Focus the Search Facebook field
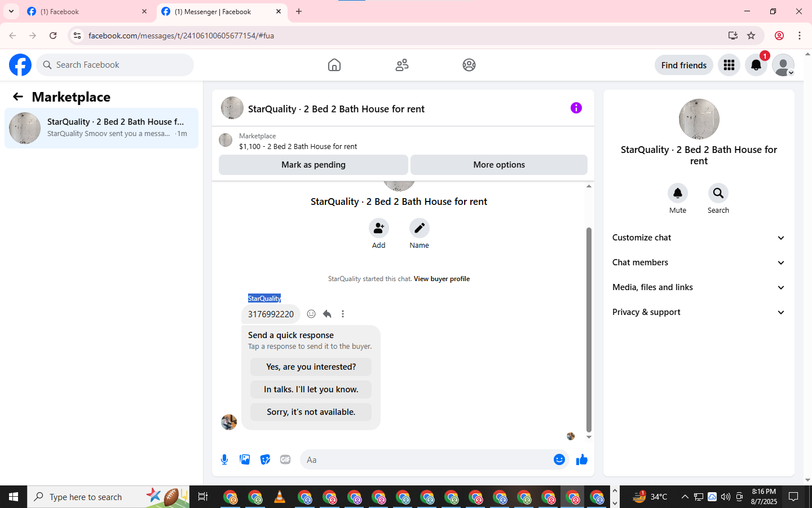Image resolution: width=812 pixels, height=508 pixels. point(115,65)
